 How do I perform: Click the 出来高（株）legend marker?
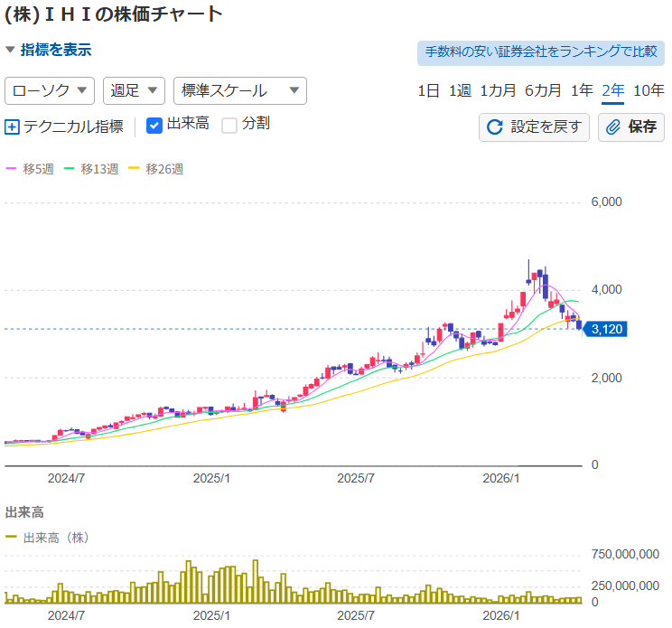click(11, 537)
